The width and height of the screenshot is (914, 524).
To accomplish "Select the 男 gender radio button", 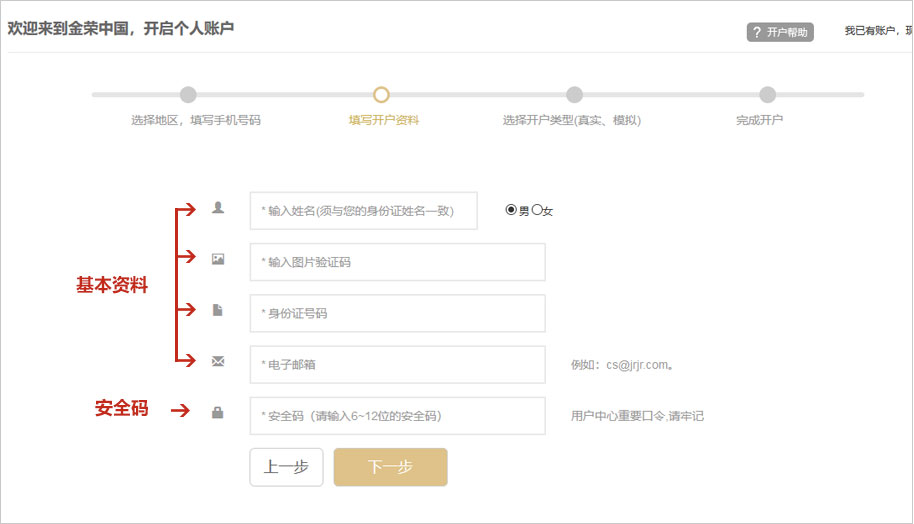I will [x=511, y=209].
